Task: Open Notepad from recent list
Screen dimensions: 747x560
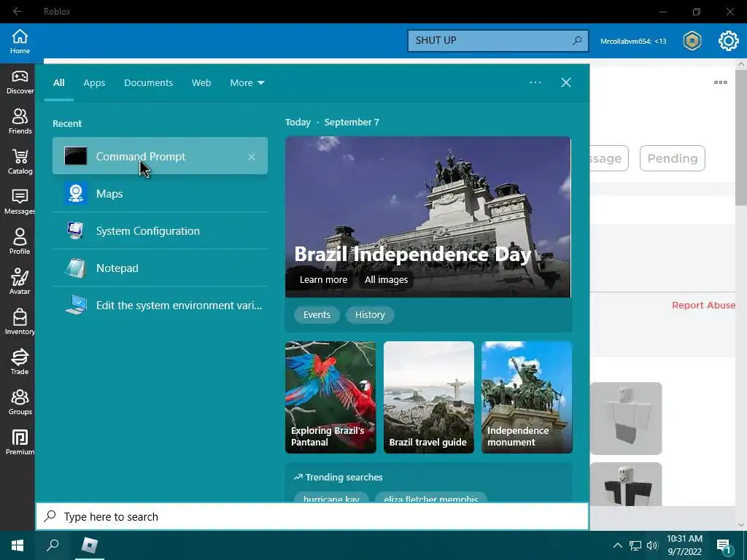Action: tap(160, 268)
